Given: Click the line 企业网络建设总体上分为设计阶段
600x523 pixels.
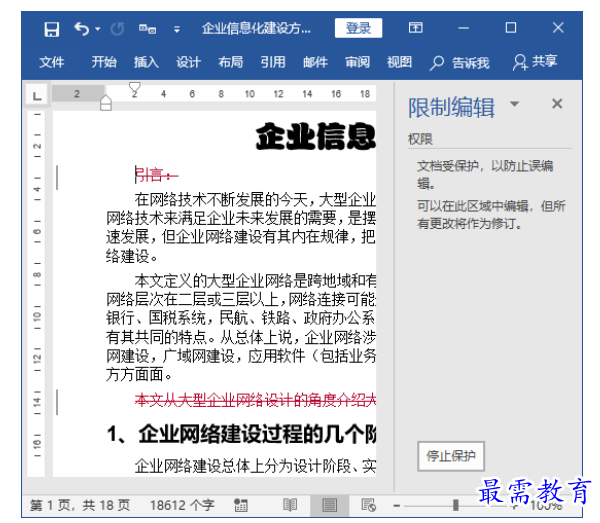Looking at the screenshot, I should [255, 466].
